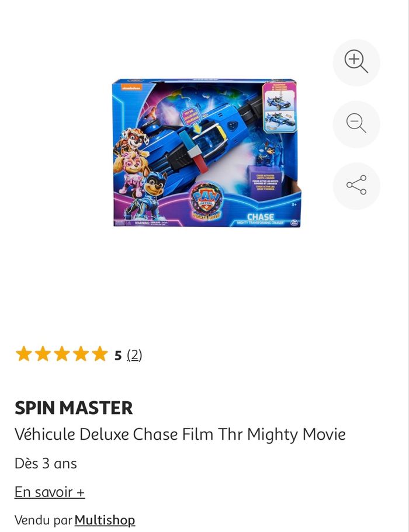This screenshot has height=532, width=409.
Task: Click the fifth rating star
Action: (x=100, y=354)
